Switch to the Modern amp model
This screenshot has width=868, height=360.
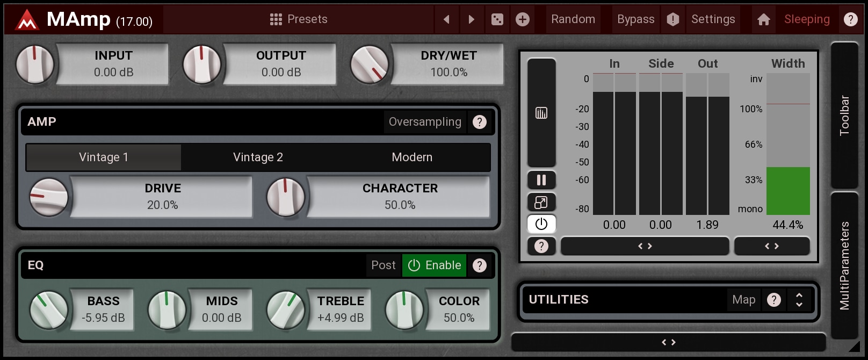coord(412,157)
